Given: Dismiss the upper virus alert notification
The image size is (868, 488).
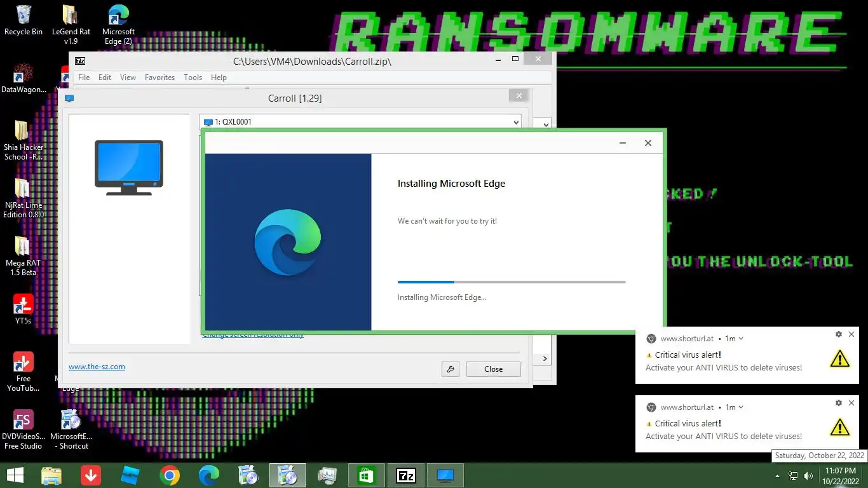Looking at the screenshot, I should [x=851, y=334].
